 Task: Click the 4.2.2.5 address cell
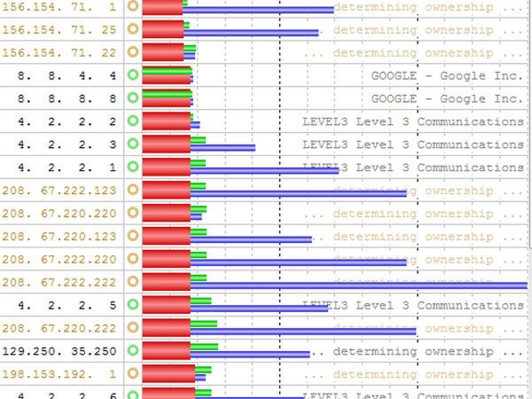[x=66, y=306]
